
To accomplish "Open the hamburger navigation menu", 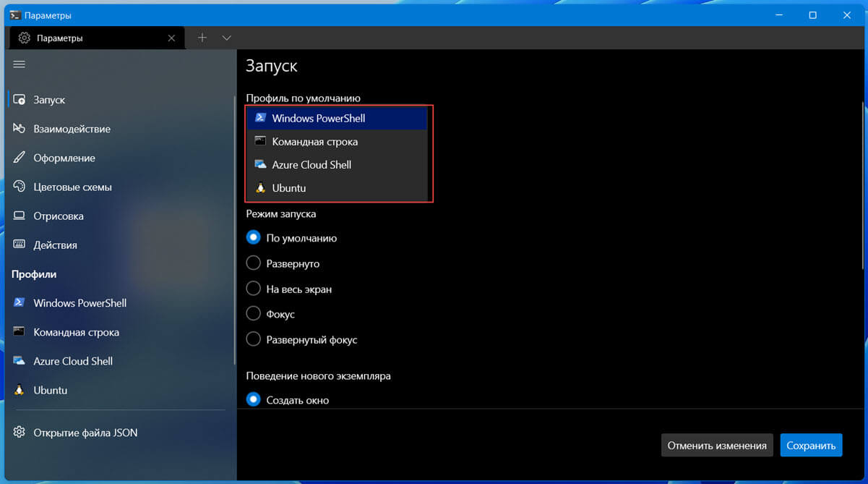I will (x=20, y=64).
